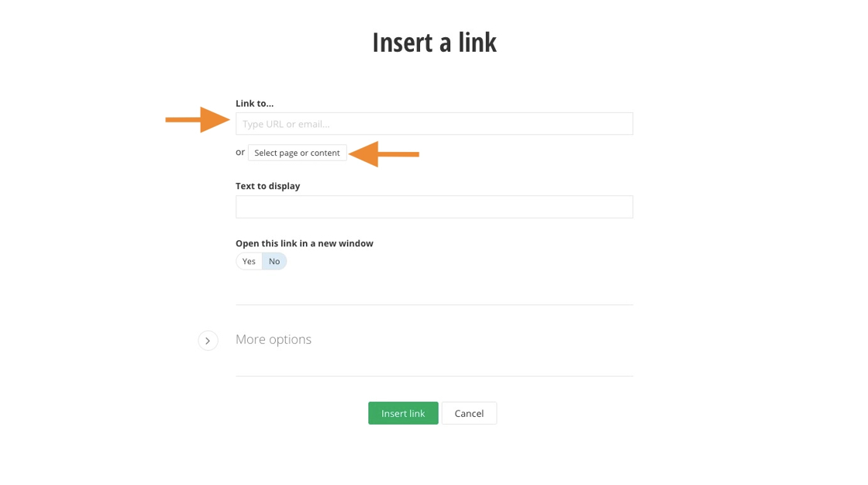This screenshot has height=485, width=868.
Task: Click the divider line above More options
Action: (434, 305)
